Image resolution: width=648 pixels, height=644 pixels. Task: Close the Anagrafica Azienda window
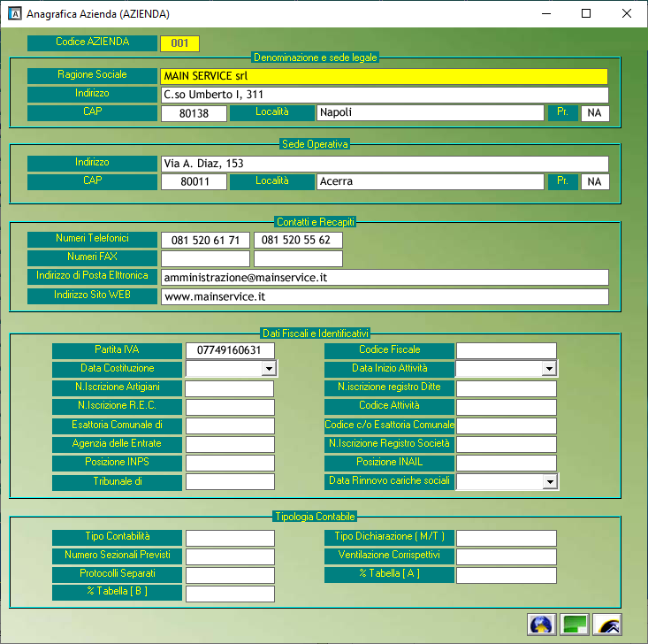point(627,13)
